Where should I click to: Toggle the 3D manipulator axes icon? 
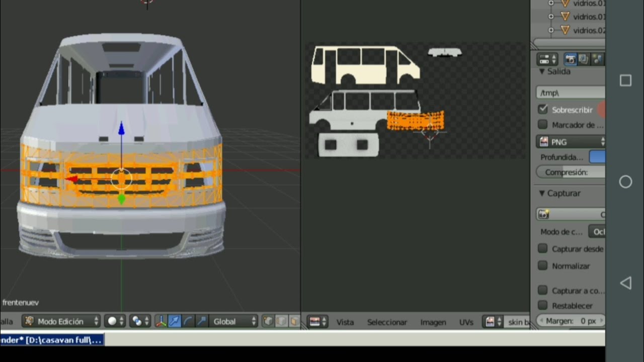coord(161,321)
